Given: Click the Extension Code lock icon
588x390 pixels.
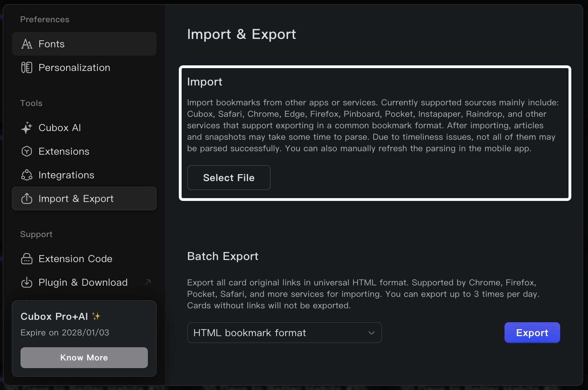Looking at the screenshot, I should coord(26,259).
